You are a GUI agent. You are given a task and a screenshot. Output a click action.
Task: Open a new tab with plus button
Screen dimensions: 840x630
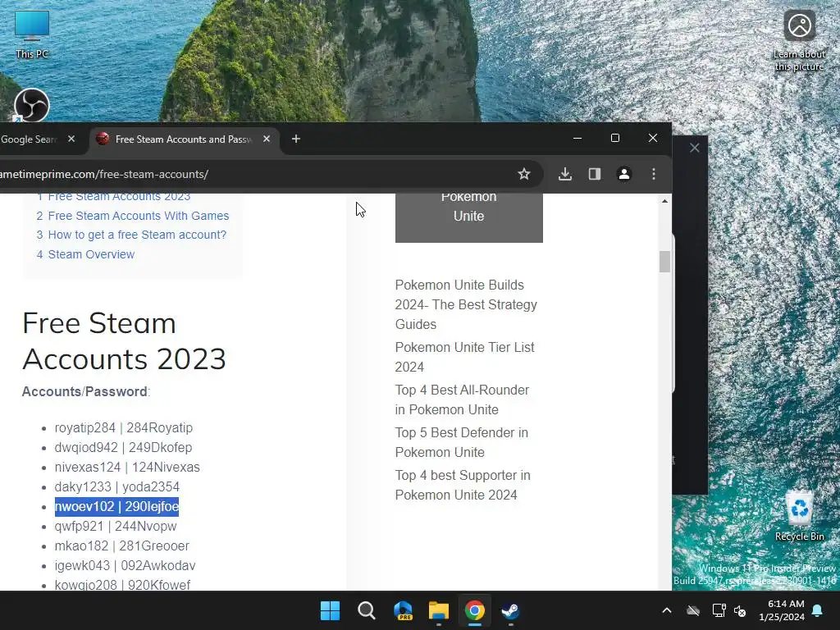pyautogui.click(x=295, y=139)
